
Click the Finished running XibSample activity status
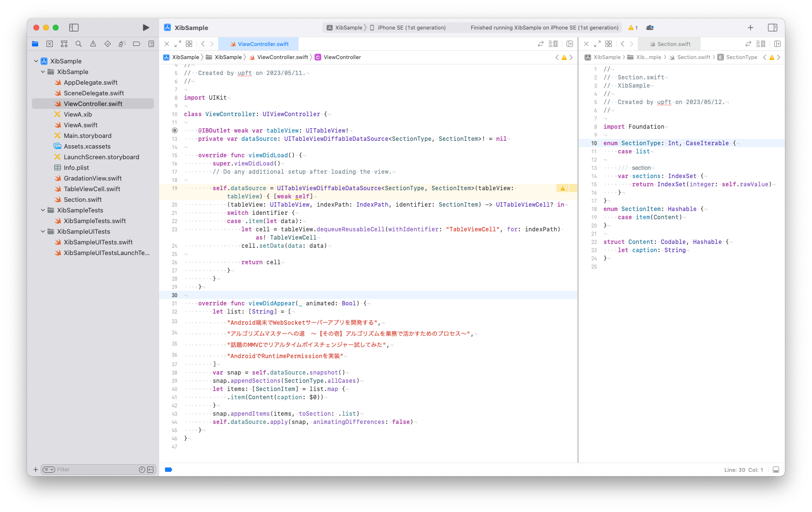pos(544,28)
